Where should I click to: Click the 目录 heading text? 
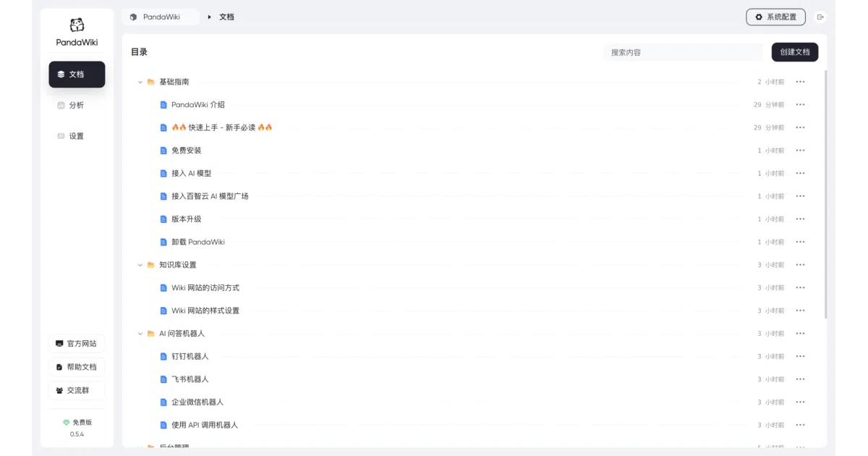tap(139, 52)
